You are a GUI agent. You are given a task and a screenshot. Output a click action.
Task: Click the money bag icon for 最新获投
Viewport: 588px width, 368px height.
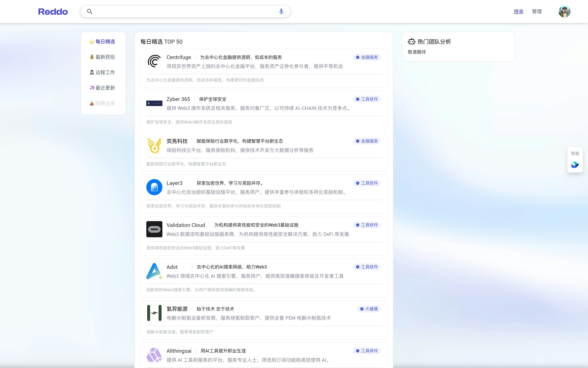click(x=92, y=57)
